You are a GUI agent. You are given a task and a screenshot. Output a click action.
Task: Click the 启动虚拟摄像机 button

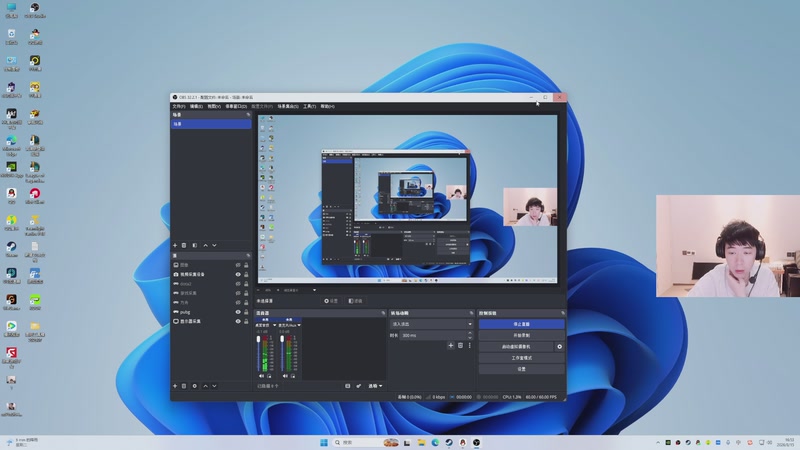click(x=516, y=346)
